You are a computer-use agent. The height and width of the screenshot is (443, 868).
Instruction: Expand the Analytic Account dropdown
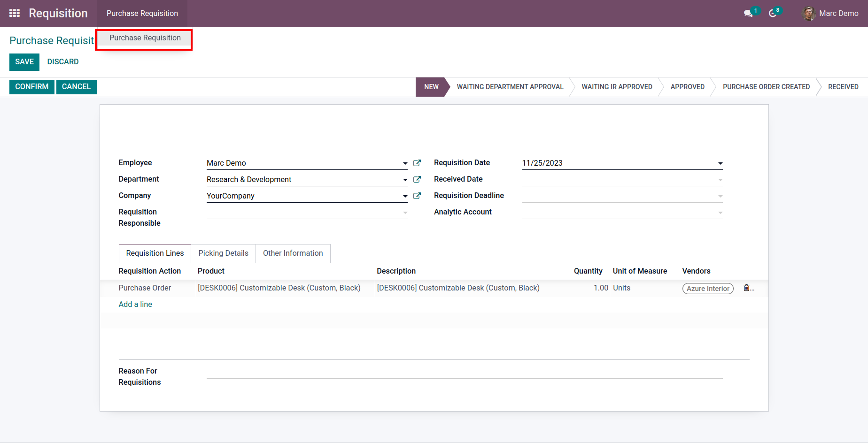coord(720,213)
